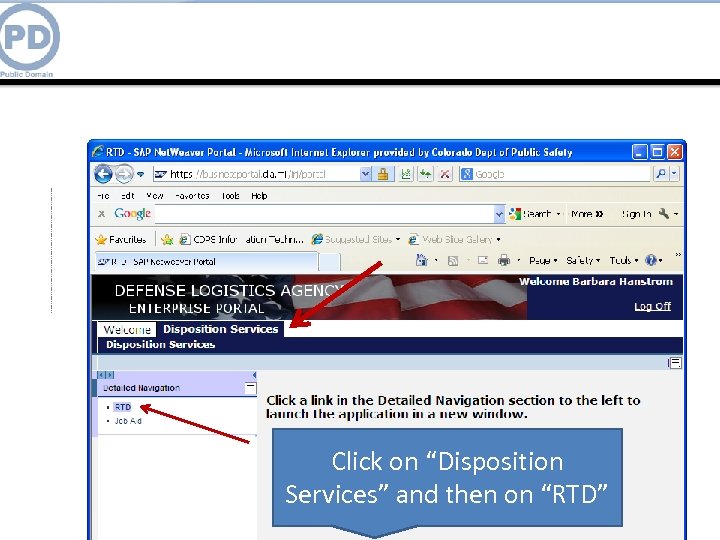Open the Tools menu in menu bar

click(x=230, y=196)
